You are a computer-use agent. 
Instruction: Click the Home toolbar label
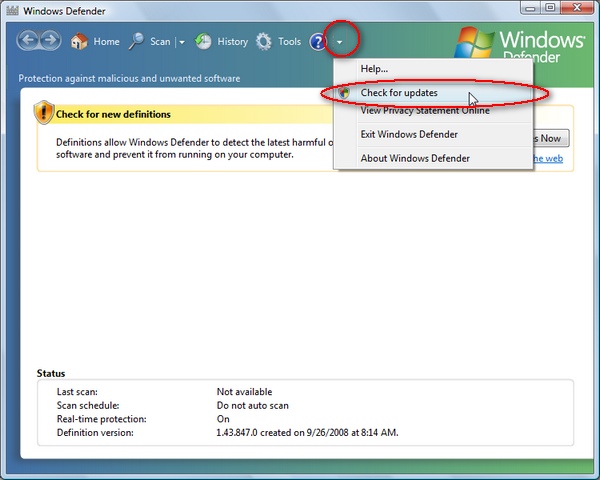pyautogui.click(x=106, y=41)
